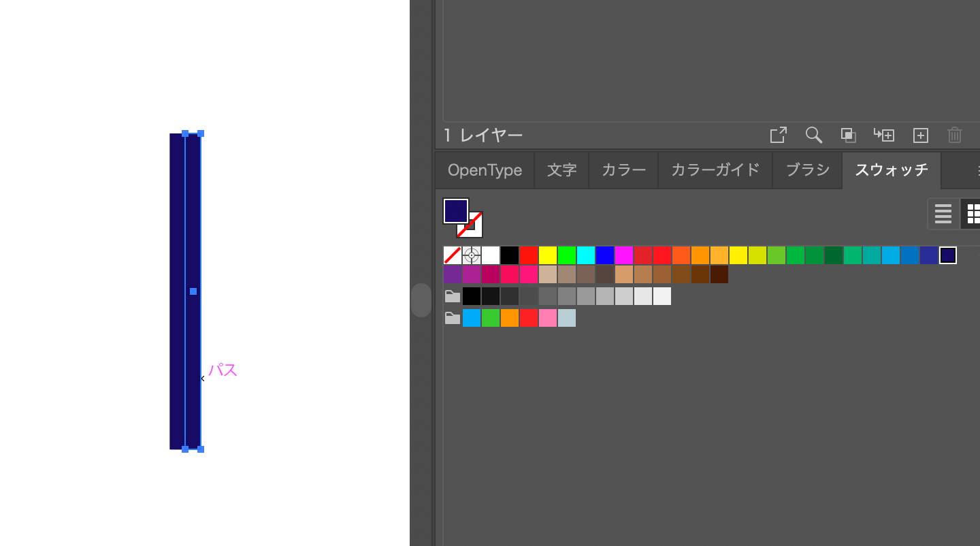The width and height of the screenshot is (980, 546).
Task: Pick the pale blue-gray swatch in bottom group
Action: coord(567,318)
